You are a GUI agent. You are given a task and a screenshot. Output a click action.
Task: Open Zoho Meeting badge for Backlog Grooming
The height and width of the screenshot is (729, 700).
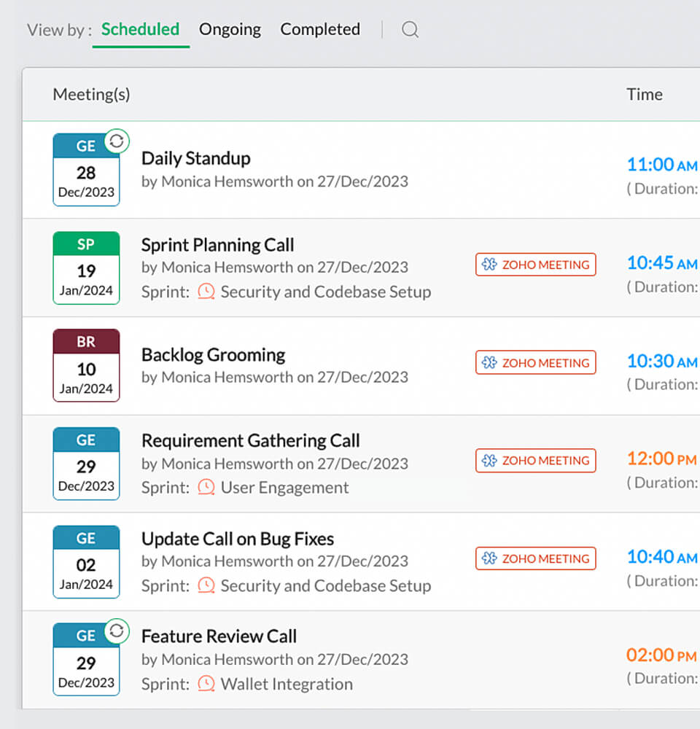coord(535,362)
